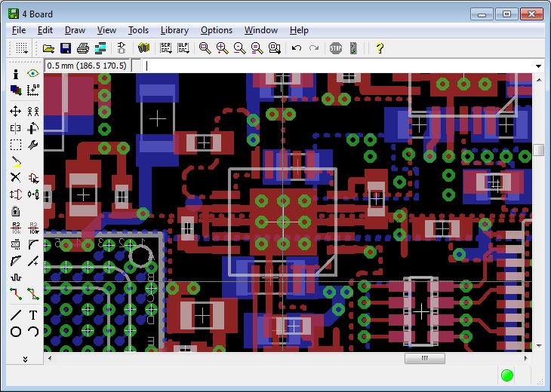Expand more tools with double chevron
This screenshot has width=551, height=392.
pos(25,360)
